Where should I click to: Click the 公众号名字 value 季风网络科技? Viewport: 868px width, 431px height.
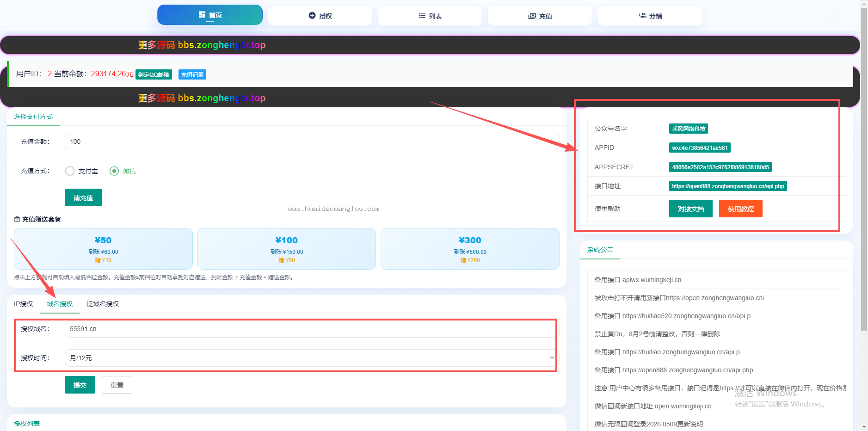[689, 129]
